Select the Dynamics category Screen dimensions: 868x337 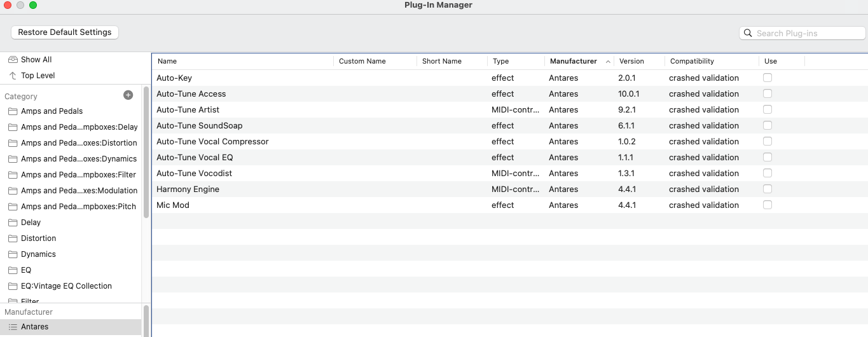pos(38,254)
